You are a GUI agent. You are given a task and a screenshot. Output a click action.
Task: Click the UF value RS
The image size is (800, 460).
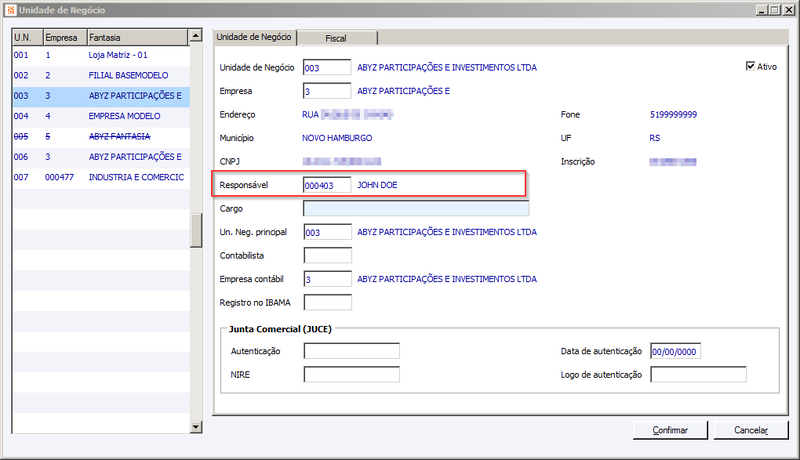(655, 138)
